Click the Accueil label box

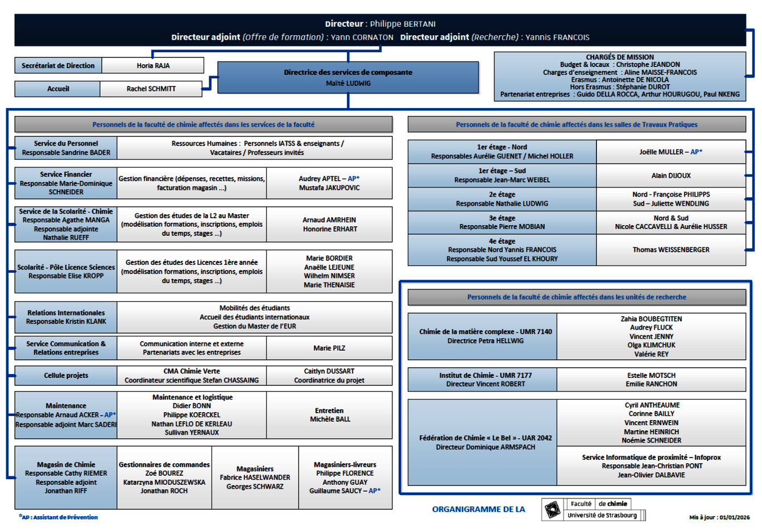(x=57, y=89)
